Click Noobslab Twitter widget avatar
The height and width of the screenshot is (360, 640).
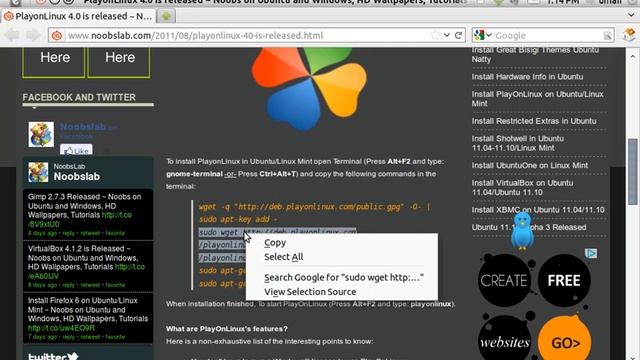[x=38, y=172]
